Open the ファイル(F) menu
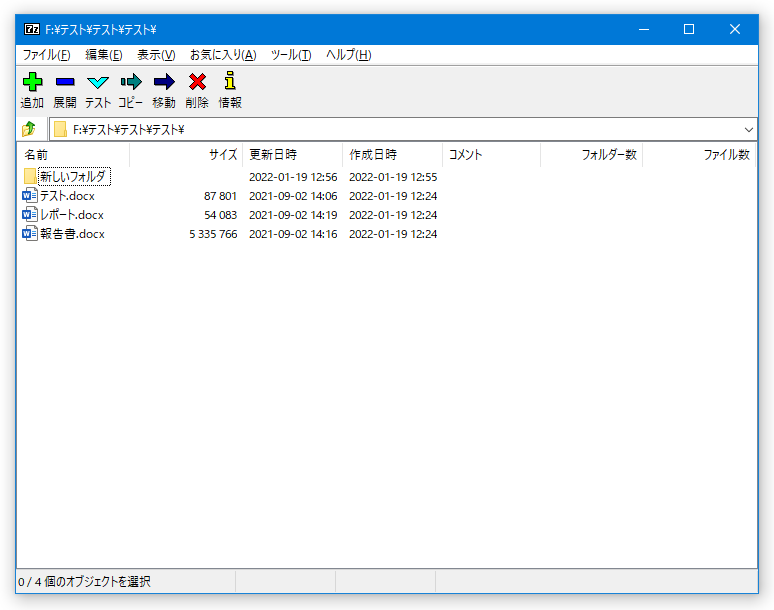Screen dimensions: 774x610 [x=46, y=55]
